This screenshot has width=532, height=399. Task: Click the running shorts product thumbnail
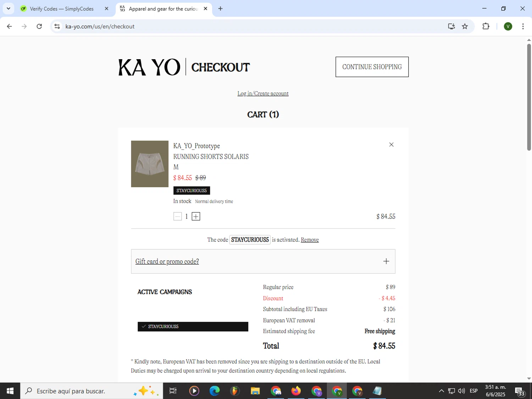click(x=150, y=164)
